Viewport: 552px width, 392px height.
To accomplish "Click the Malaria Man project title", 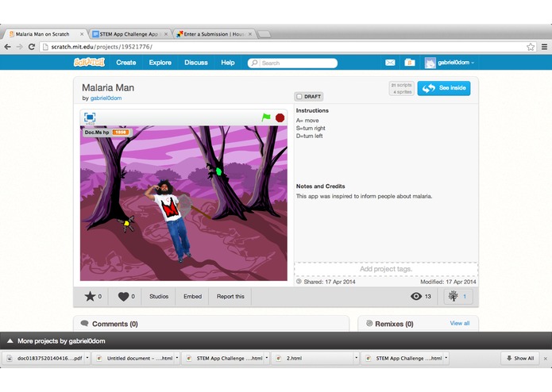I will [x=108, y=87].
